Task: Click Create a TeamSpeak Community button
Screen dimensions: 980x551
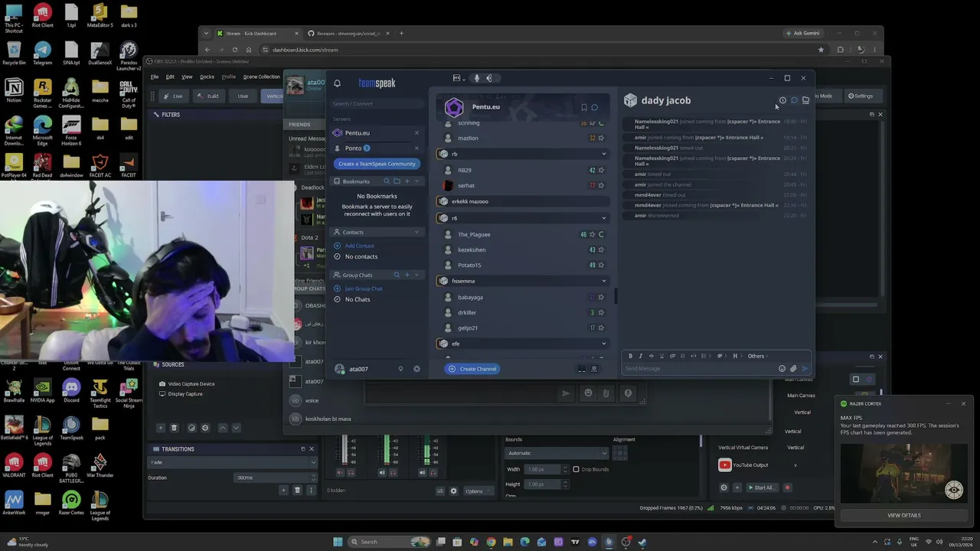Action: pos(377,164)
